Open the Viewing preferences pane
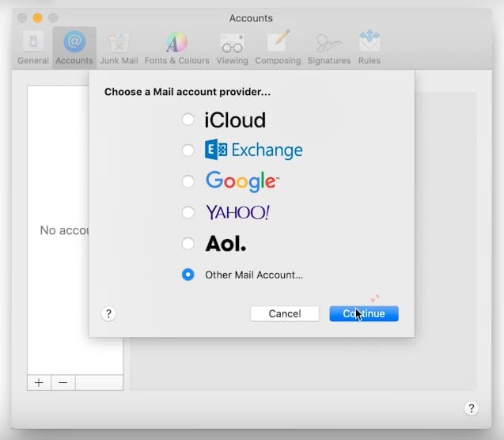Viewport: 504px width, 440px height. [x=232, y=47]
